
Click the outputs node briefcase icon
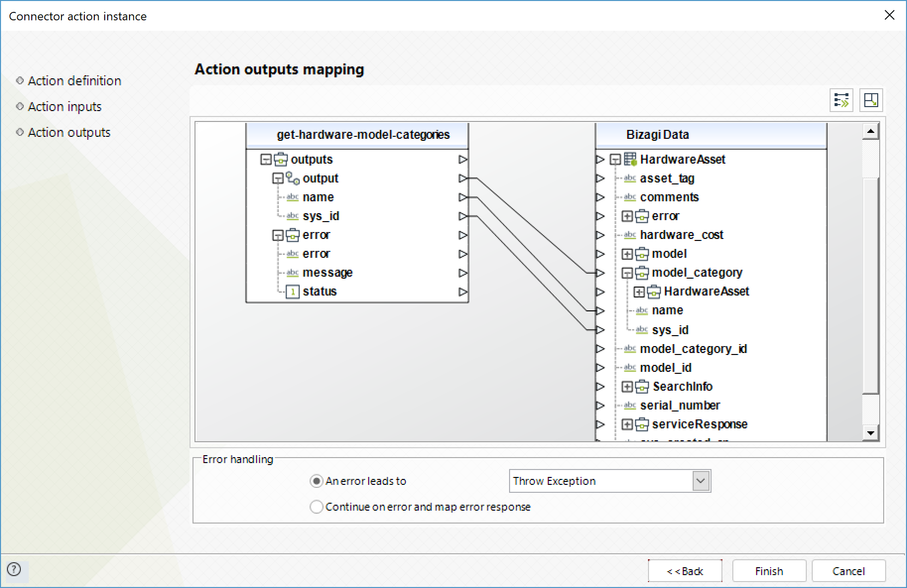281,159
